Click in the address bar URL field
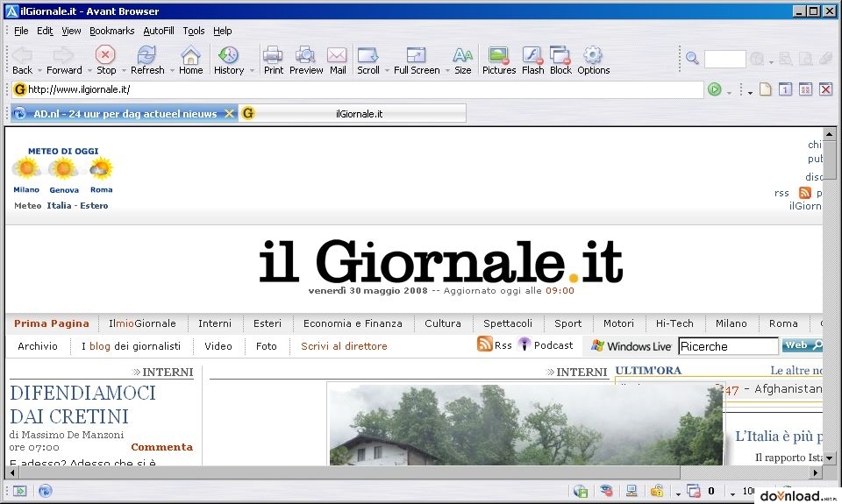842x504 pixels. coord(358,89)
